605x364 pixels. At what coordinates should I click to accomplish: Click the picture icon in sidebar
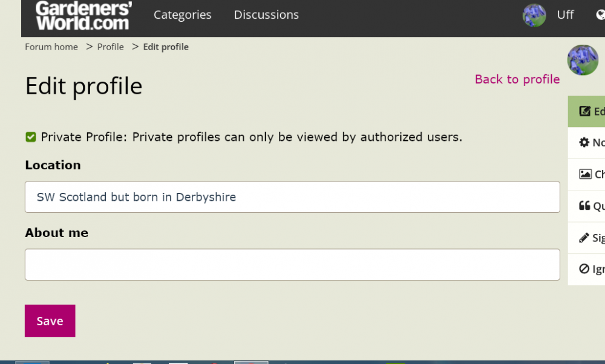pos(585,174)
